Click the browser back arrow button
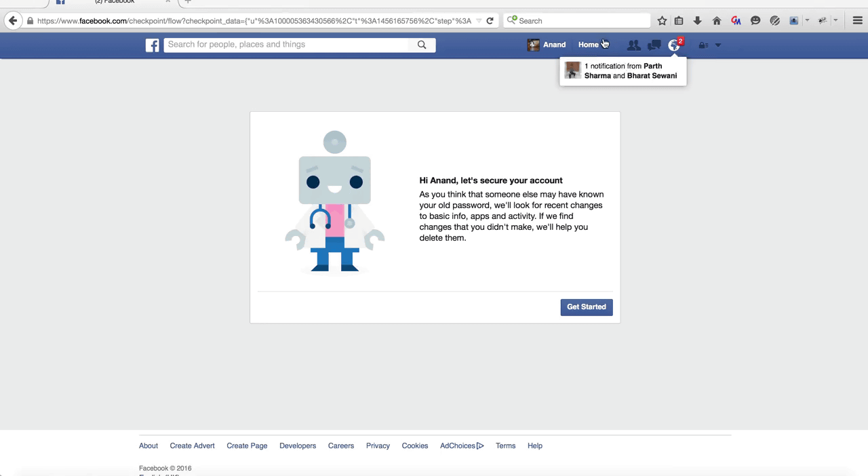Viewport: 868px width, 476px height. [13, 21]
